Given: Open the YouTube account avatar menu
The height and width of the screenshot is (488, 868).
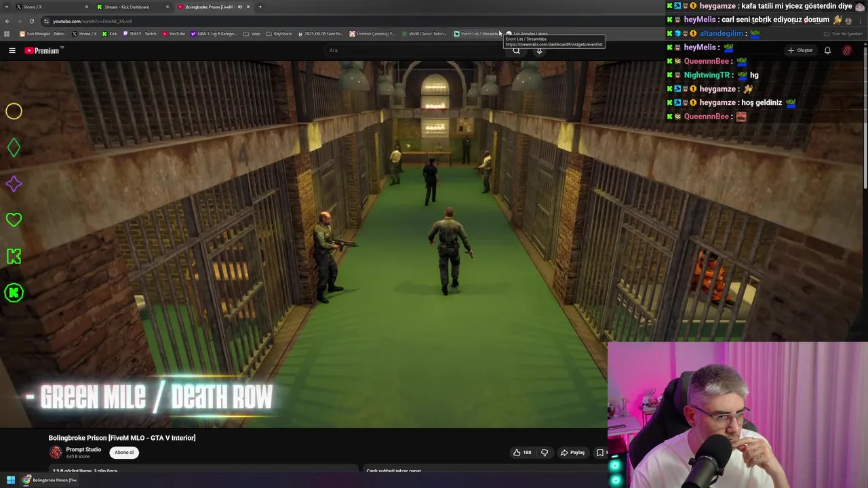Looking at the screenshot, I should pyautogui.click(x=848, y=50).
